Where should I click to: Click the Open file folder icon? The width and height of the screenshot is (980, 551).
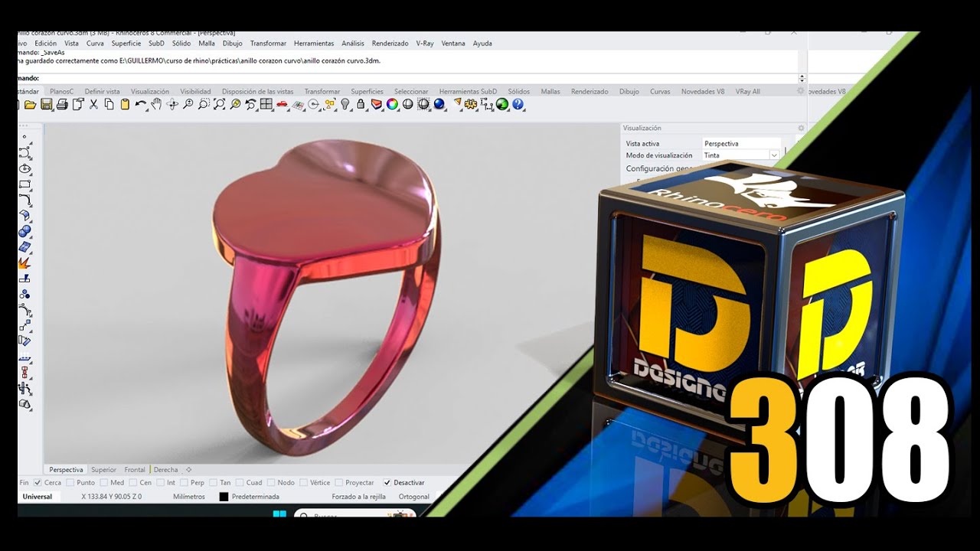(30, 104)
